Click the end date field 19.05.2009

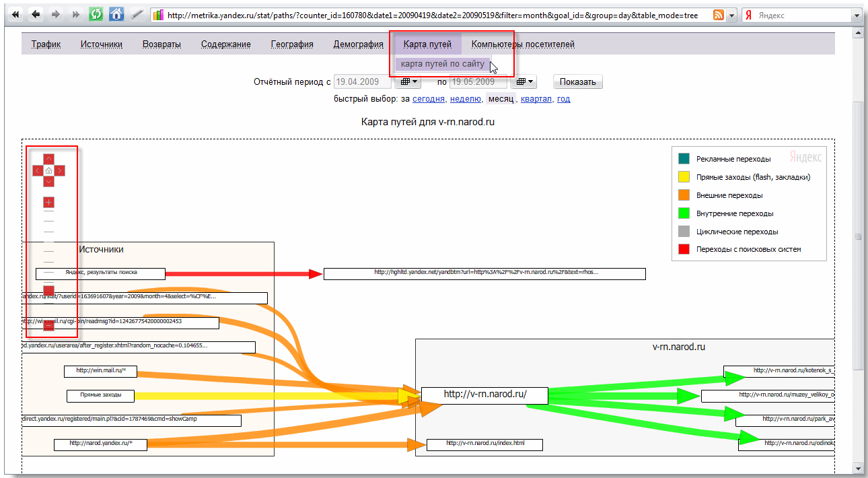(x=478, y=82)
